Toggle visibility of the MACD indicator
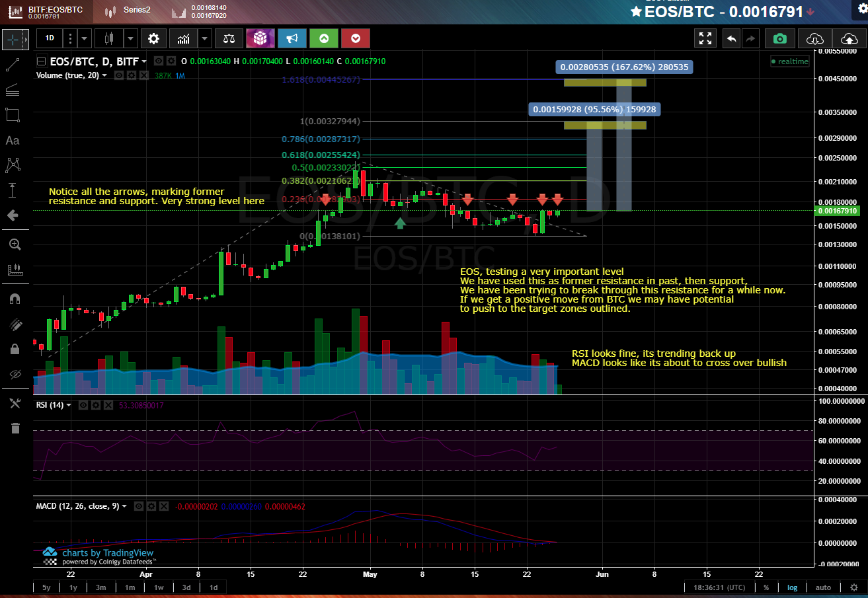 [x=139, y=506]
